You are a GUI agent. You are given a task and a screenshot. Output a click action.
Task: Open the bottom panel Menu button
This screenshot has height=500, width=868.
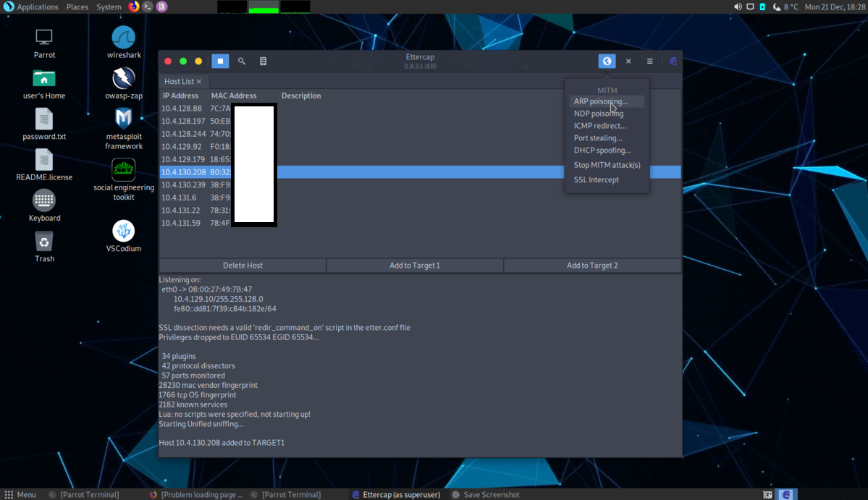click(20, 494)
